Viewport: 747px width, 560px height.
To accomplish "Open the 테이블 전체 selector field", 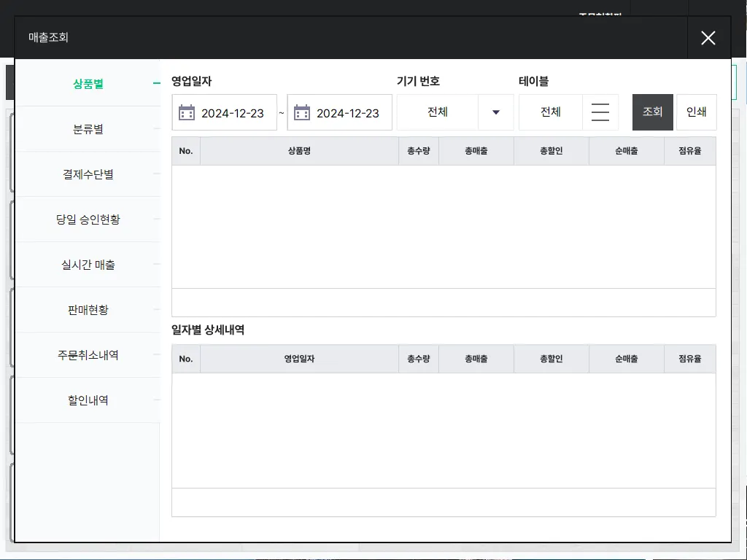I will click(x=551, y=112).
